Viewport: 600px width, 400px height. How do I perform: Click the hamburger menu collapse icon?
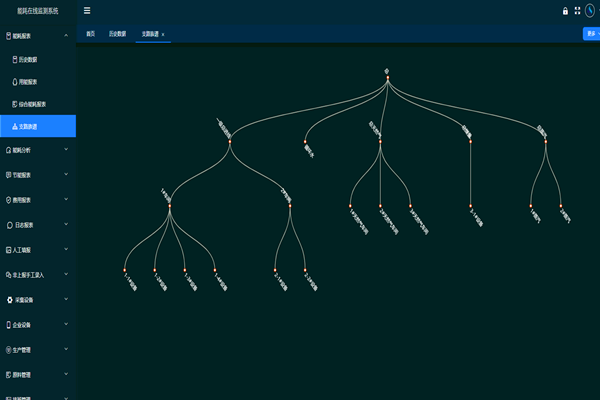pyautogui.click(x=87, y=11)
